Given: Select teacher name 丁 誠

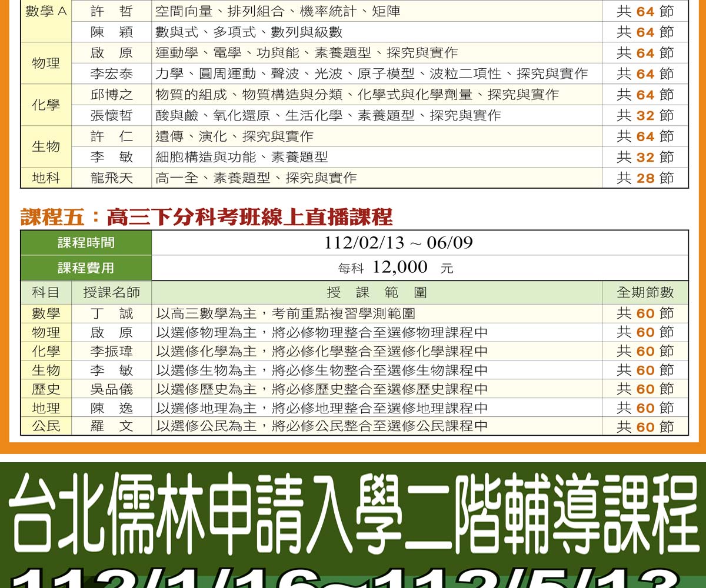Looking at the screenshot, I should tap(112, 313).
